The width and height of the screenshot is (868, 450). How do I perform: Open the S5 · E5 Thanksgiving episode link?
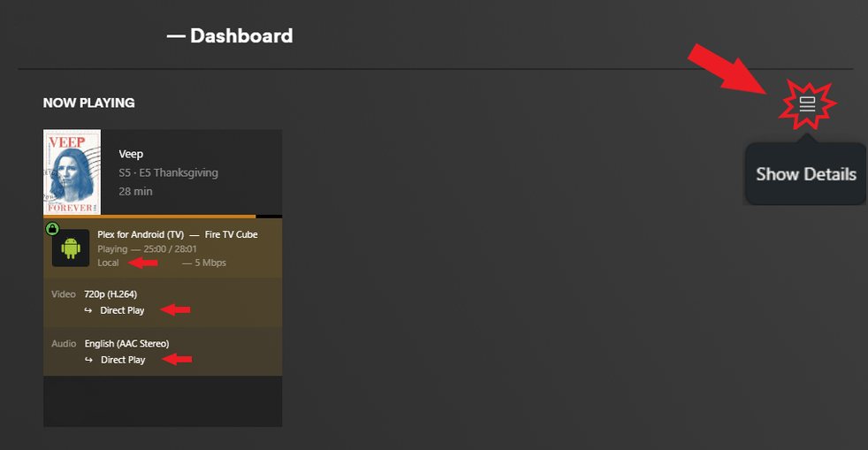(x=168, y=172)
